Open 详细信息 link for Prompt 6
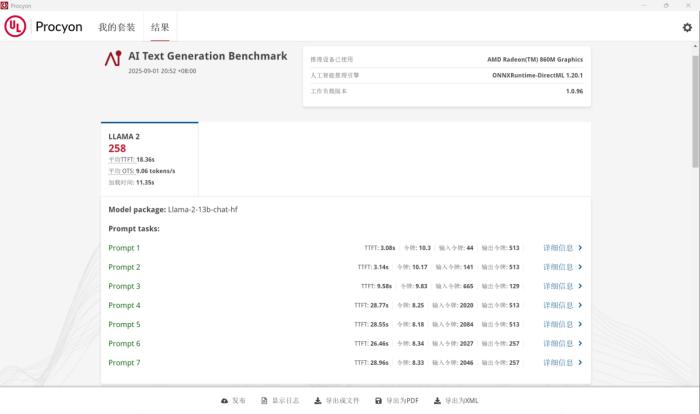Image resolution: width=700 pixels, height=414 pixels. pos(558,344)
